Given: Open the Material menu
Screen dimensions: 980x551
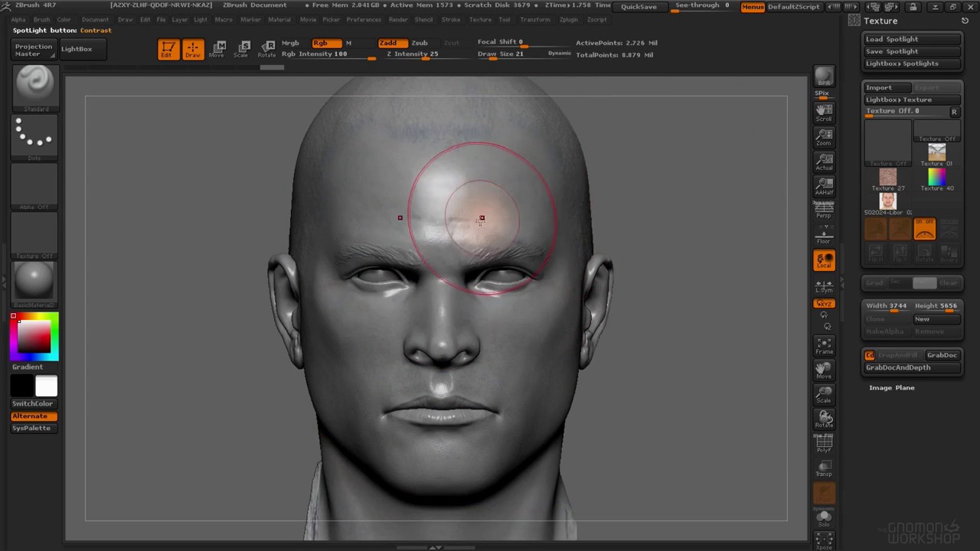Looking at the screenshot, I should click(279, 20).
